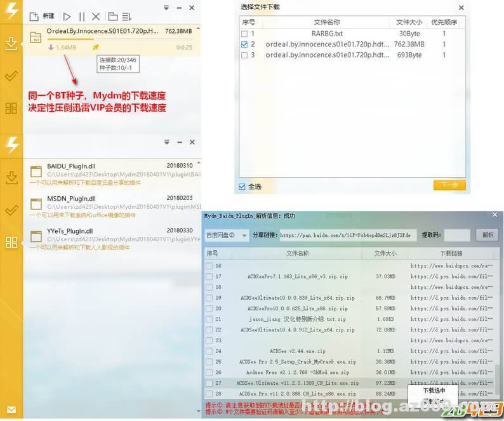Uncheck the 762.38MB file checkbox
Screen dimensions: 504x421
click(x=244, y=44)
